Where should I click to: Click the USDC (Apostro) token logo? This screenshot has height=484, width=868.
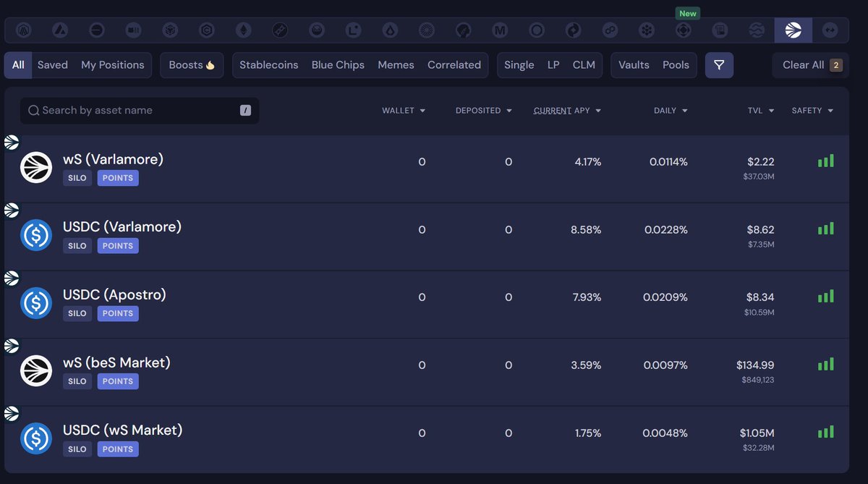(36, 303)
